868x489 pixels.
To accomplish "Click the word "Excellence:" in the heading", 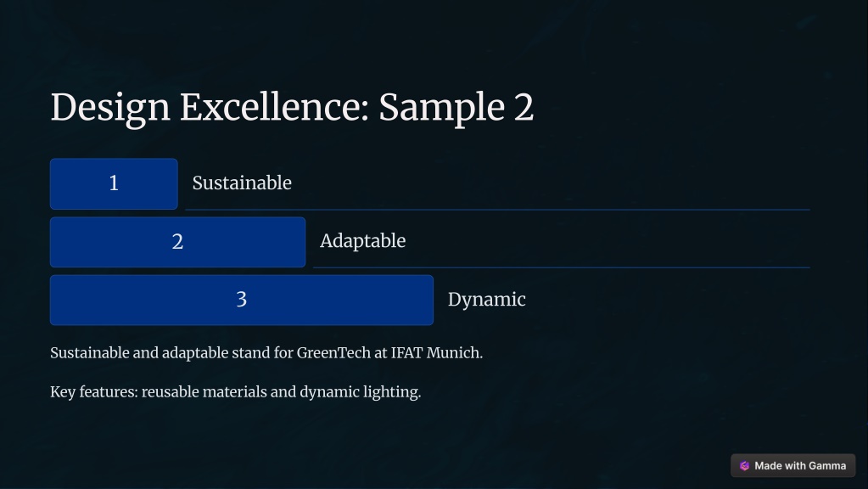I will point(274,106).
